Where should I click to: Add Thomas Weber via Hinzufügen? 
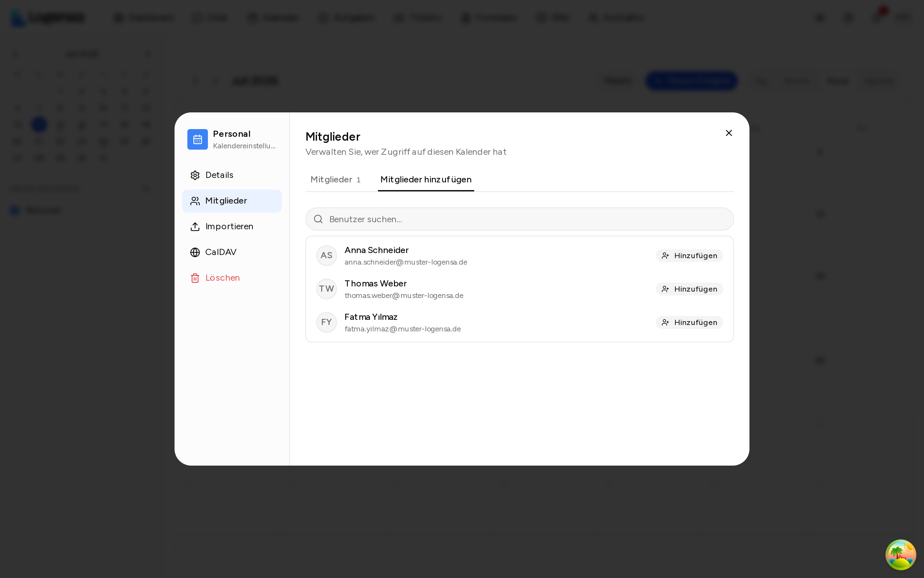(x=689, y=289)
